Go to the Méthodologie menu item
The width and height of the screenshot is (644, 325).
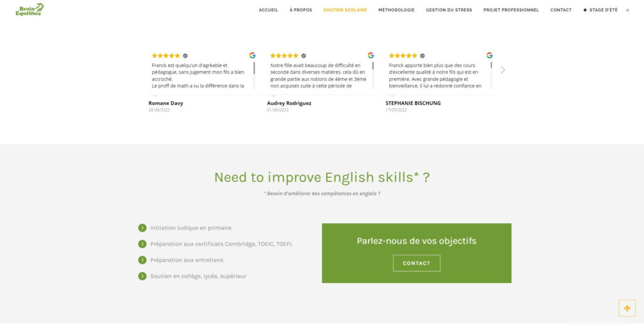[x=396, y=10]
